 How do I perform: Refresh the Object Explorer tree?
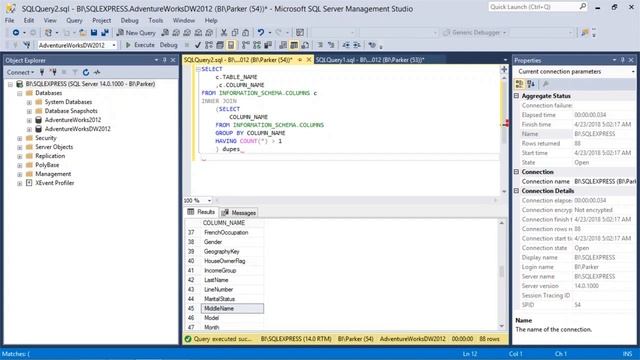point(86,72)
